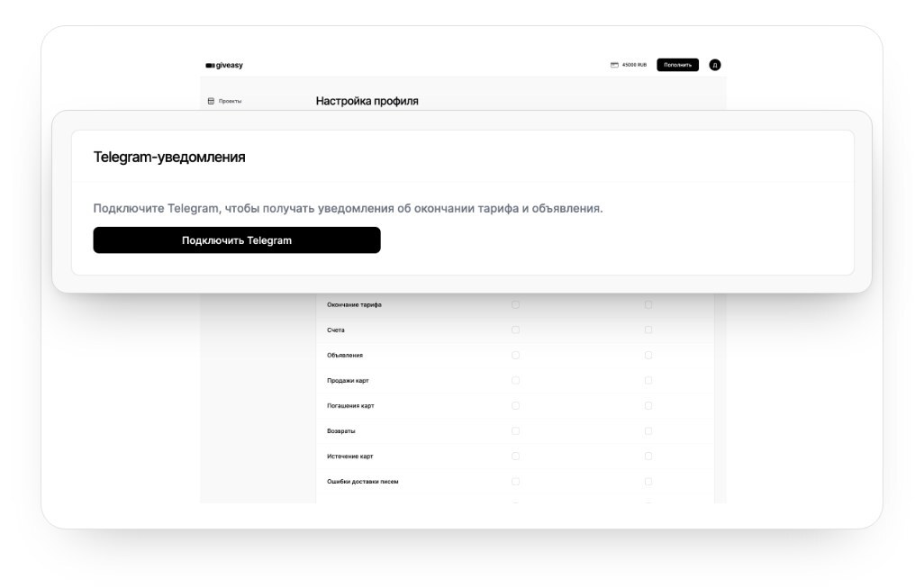Toggle right-column checkbox for Окончание тарифа
The height and width of the screenshot is (588, 924).
pyautogui.click(x=648, y=304)
